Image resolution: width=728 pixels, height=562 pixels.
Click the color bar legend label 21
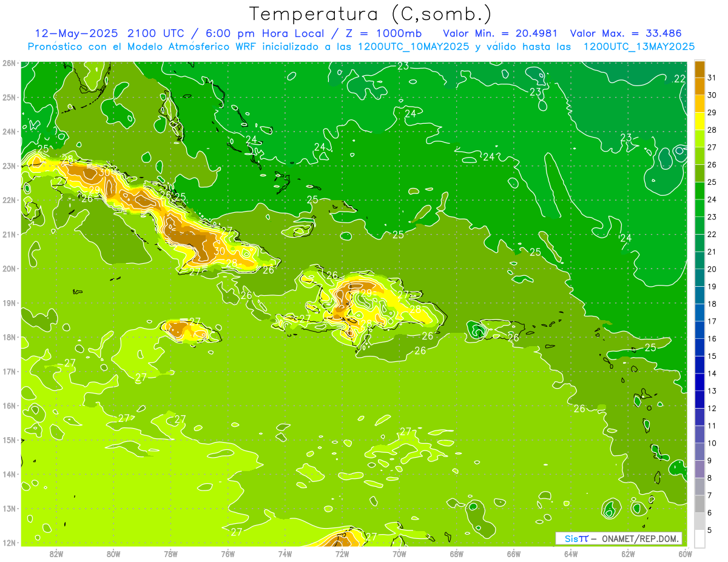(712, 252)
